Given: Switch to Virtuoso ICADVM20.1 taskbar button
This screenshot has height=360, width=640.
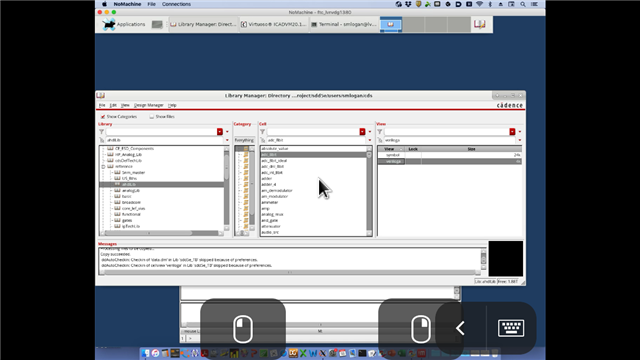Looking at the screenshot, I should click(273, 24).
